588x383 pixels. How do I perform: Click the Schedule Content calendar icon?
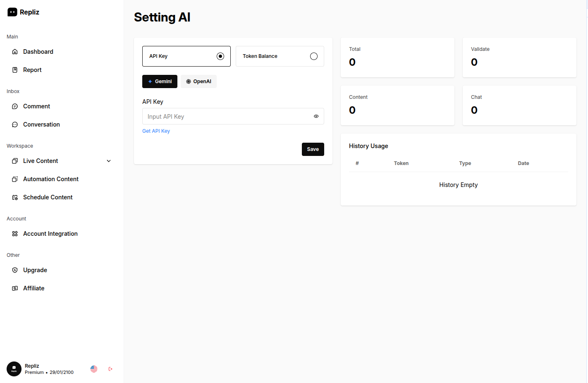pyautogui.click(x=15, y=197)
